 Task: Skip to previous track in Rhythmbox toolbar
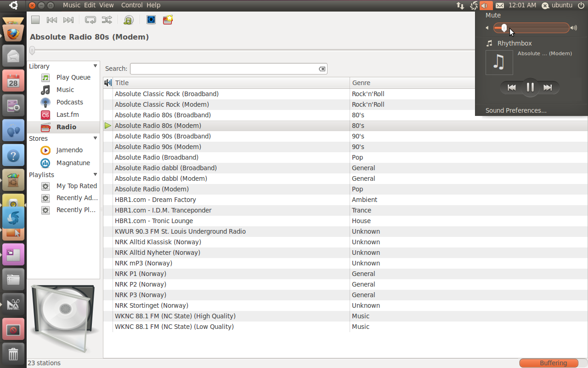click(x=52, y=20)
